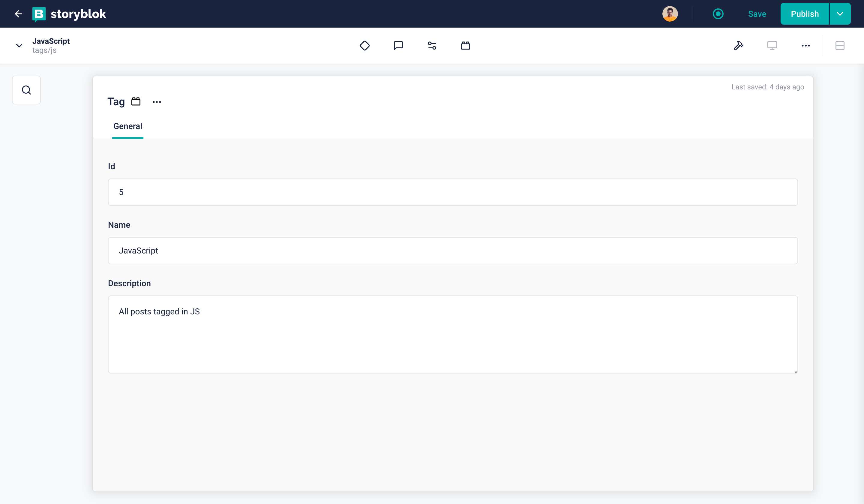Open the Tag block three-dots menu
This screenshot has height=504, width=864.
pos(157,102)
